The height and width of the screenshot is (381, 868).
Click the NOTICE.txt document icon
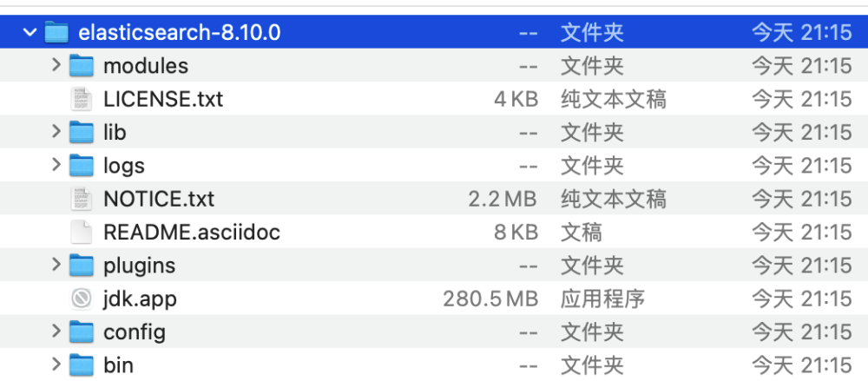point(81,199)
